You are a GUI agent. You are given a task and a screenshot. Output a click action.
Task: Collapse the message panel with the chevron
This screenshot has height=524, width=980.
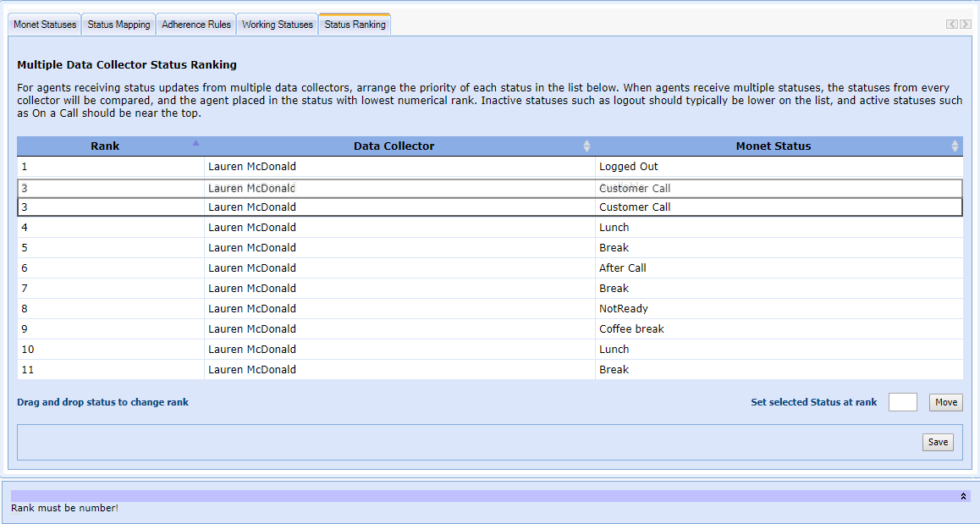coord(963,496)
